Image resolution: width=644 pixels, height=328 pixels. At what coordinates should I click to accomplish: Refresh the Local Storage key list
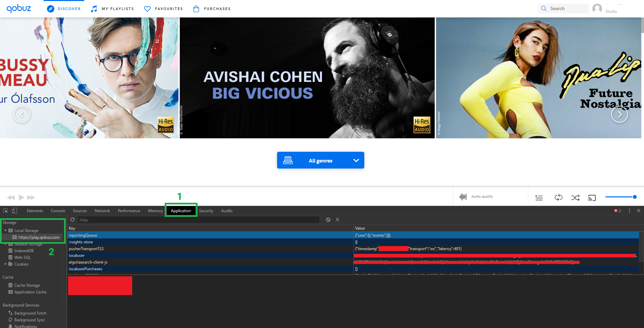pos(72,220)
